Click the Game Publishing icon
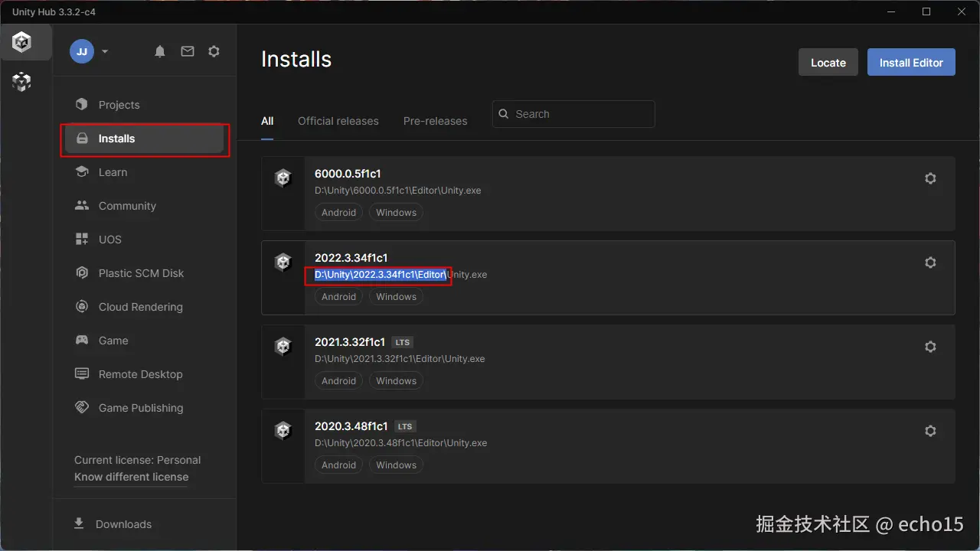 (x=82, y=408)
